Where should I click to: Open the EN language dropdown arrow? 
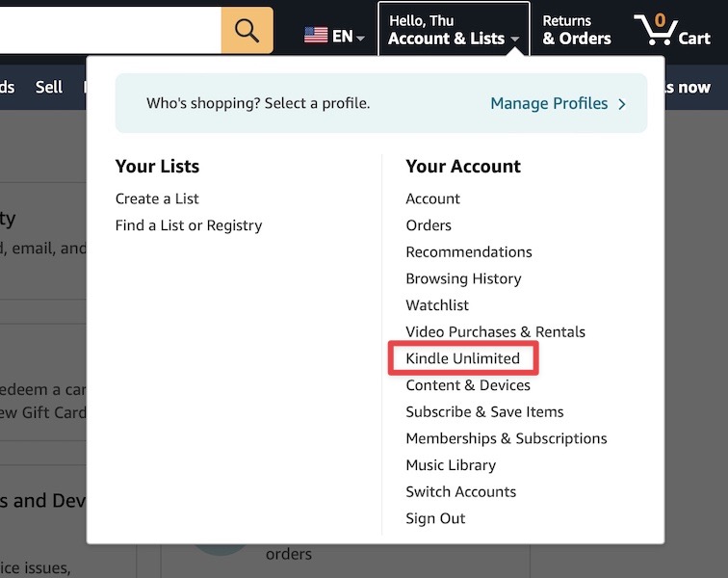click(361, 38)
